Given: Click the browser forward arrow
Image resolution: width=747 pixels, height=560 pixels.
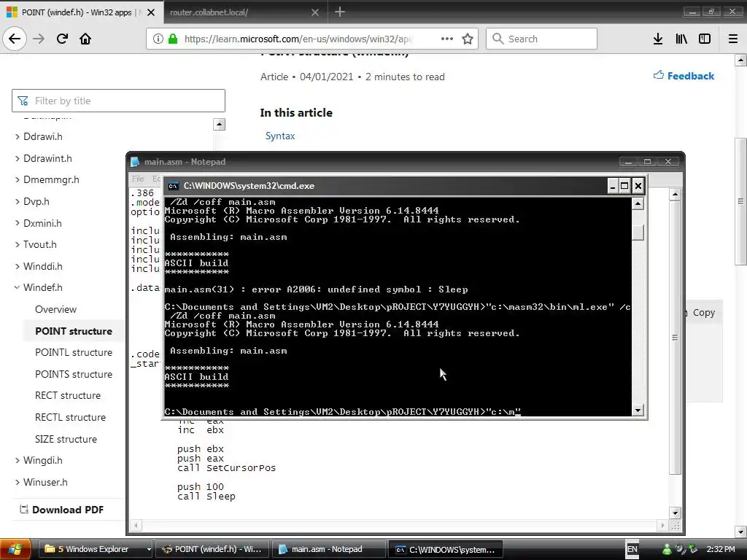Looking at the screenshot, I should [39, 39].
